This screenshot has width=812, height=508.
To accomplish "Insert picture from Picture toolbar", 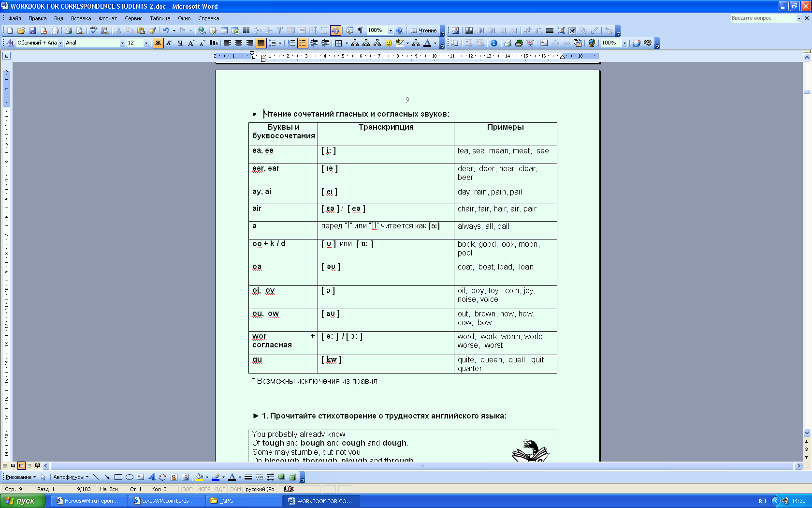I will pos(455,30).
